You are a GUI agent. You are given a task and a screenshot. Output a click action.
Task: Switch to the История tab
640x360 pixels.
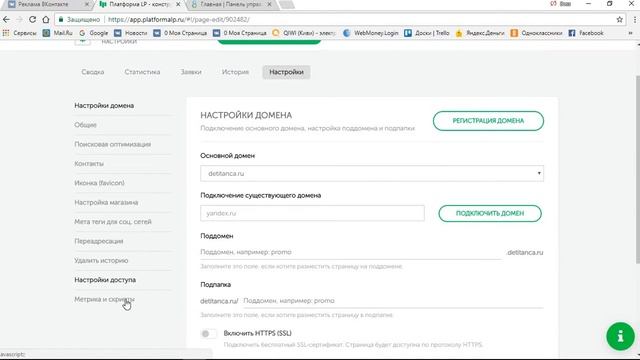[235, 72]
